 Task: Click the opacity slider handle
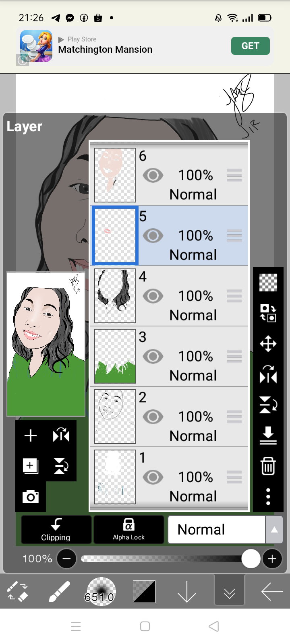[251, 559]
